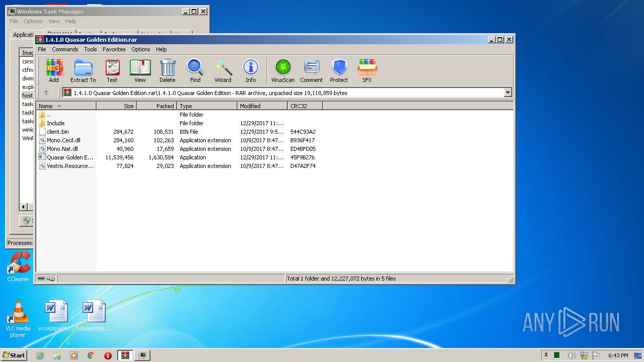The width and height of the screenshot is (644, 362).
Task: Select the futuretoday... Word document
Action: coord(94,316)
